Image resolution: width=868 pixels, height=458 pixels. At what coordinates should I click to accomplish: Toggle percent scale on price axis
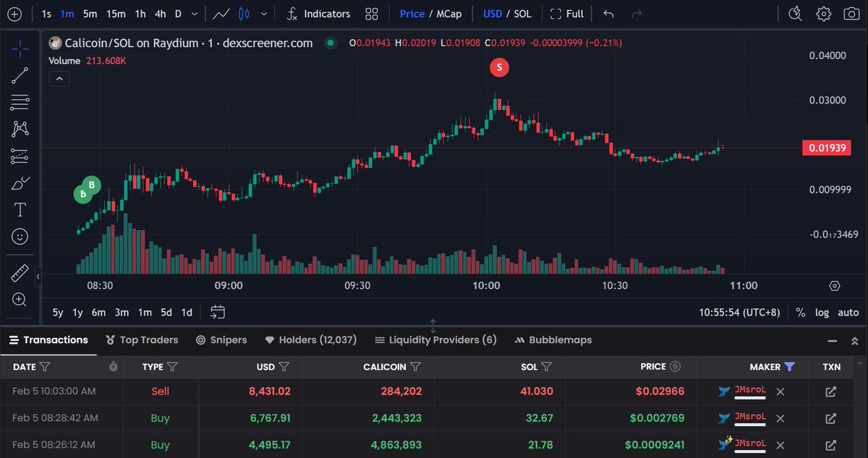tap(801, 313)
